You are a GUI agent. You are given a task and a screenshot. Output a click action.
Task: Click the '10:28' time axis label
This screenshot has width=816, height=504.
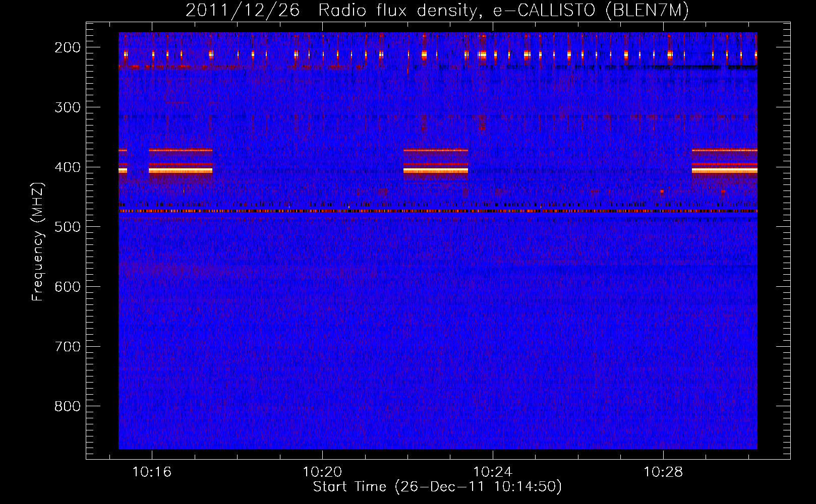point(663,472)
